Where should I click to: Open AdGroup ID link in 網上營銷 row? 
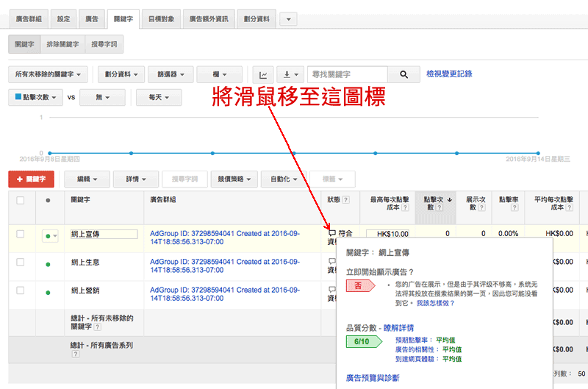click(x=225, y=294)
